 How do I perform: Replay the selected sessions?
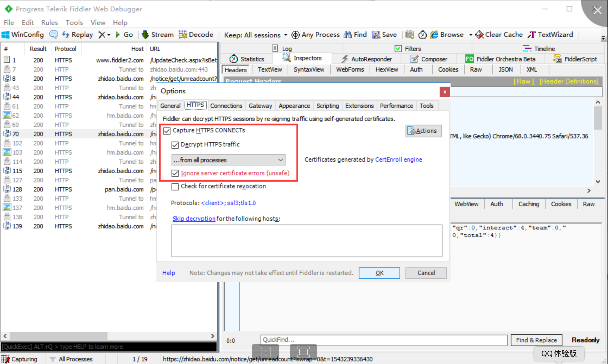[x=78, y=35]
